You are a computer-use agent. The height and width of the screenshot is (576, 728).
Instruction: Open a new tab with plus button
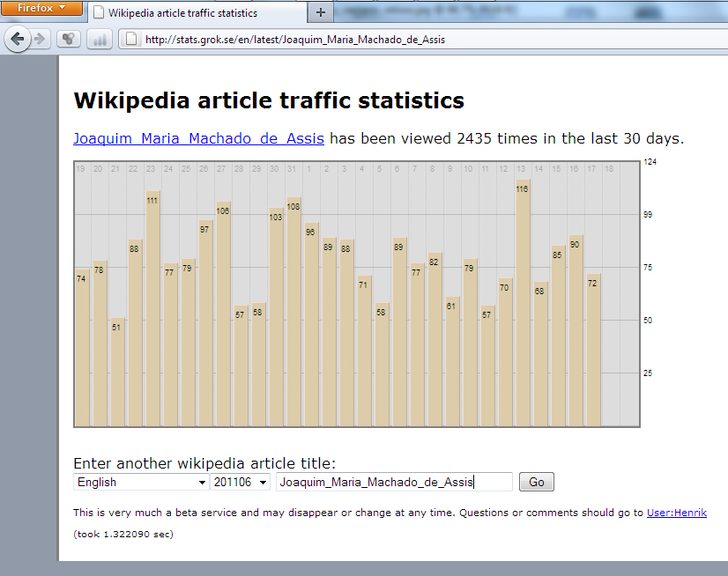coord(320,12)
